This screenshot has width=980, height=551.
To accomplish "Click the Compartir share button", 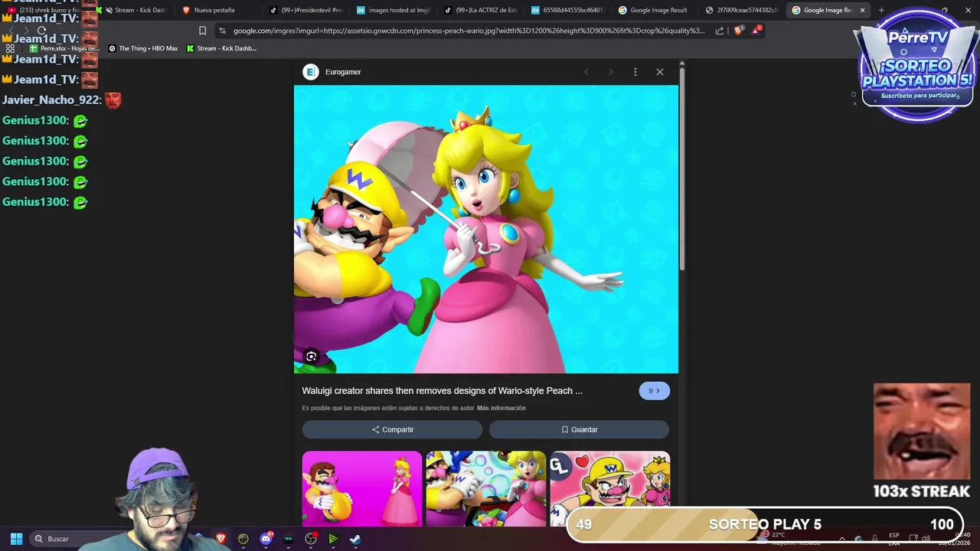I will click(x=392, y=429).
